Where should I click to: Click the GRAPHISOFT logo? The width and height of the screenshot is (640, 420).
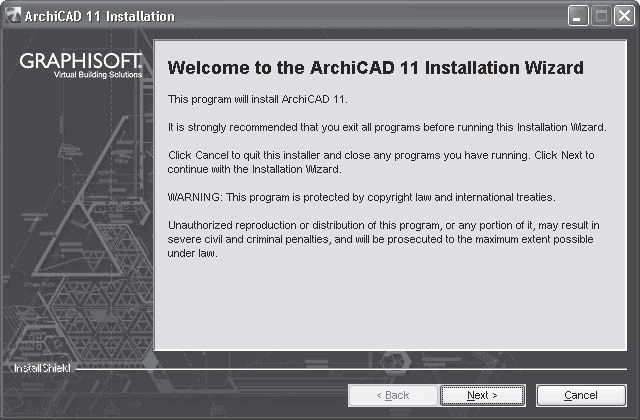pyautogui.click(x=82, y=62)
